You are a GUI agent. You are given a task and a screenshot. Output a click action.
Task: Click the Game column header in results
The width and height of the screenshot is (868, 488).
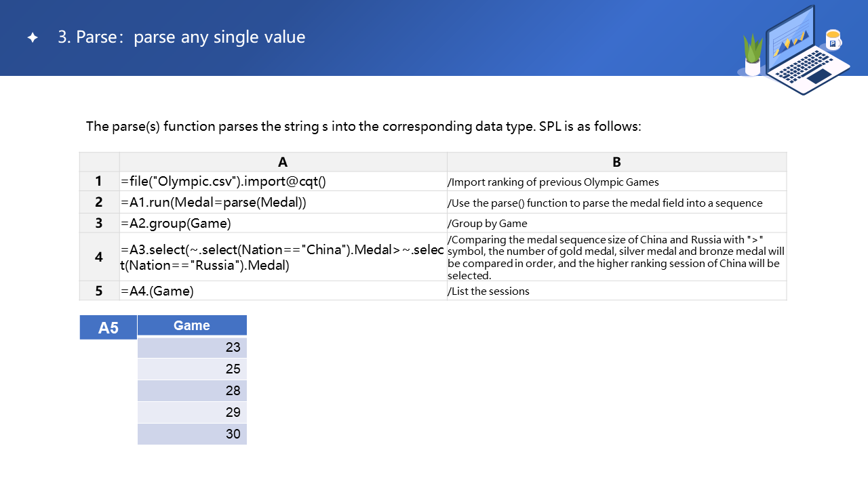[x=192, y=325]
